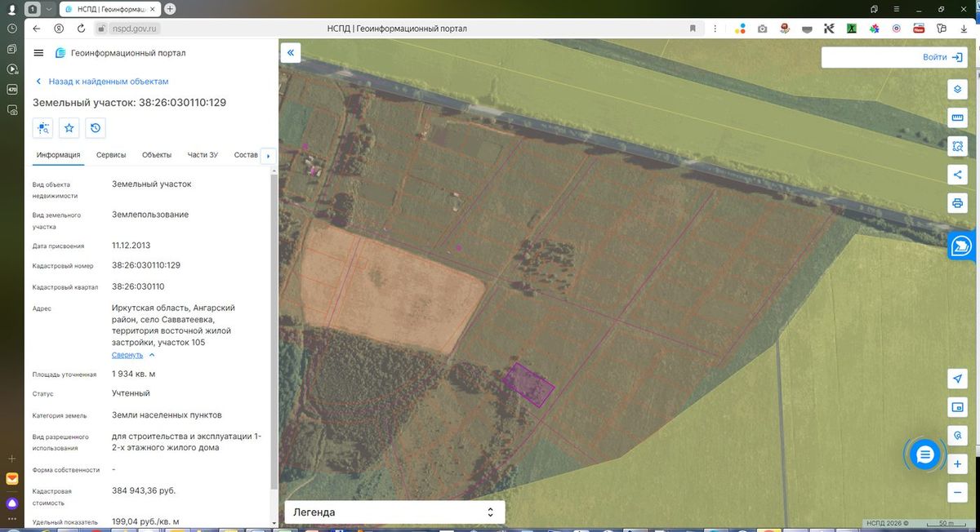This screenshot has width=980, height=532.
Task: Collapse the side panel with double-chevron button
Action: pyautogui.click(x=292, y=53)
